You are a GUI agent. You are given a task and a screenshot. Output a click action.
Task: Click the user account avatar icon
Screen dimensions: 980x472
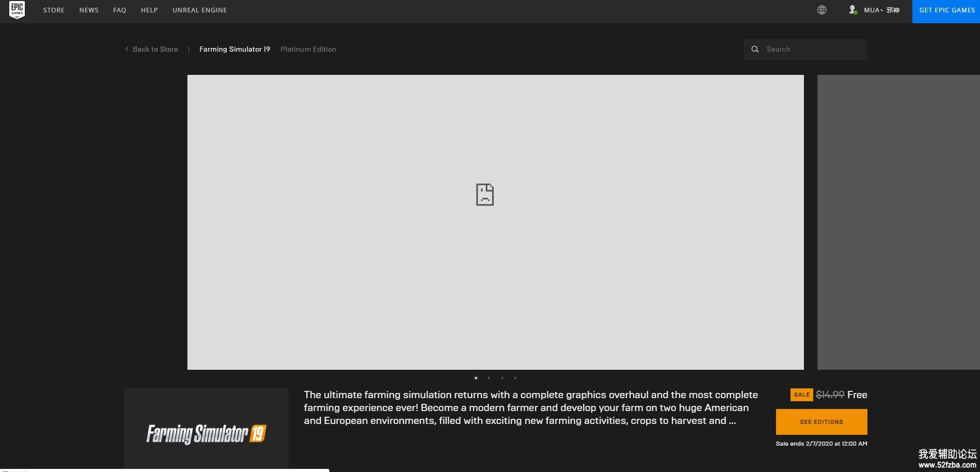[853, 10]
